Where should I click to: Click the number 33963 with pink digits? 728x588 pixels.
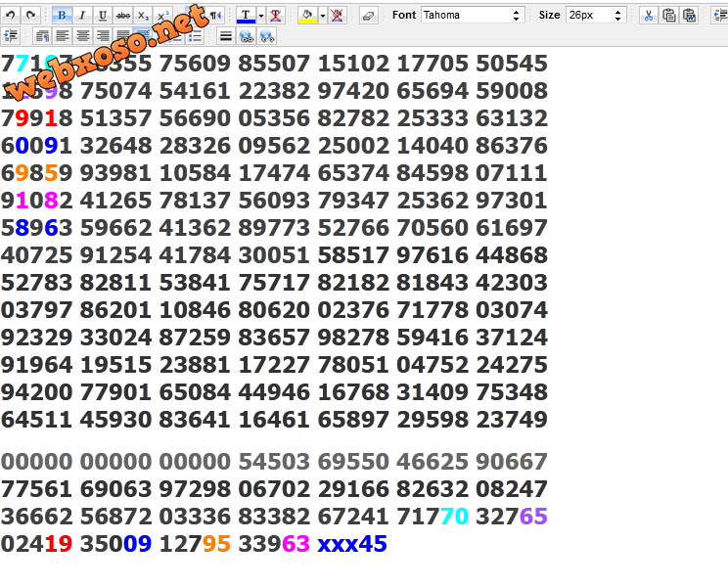point(274,544)
